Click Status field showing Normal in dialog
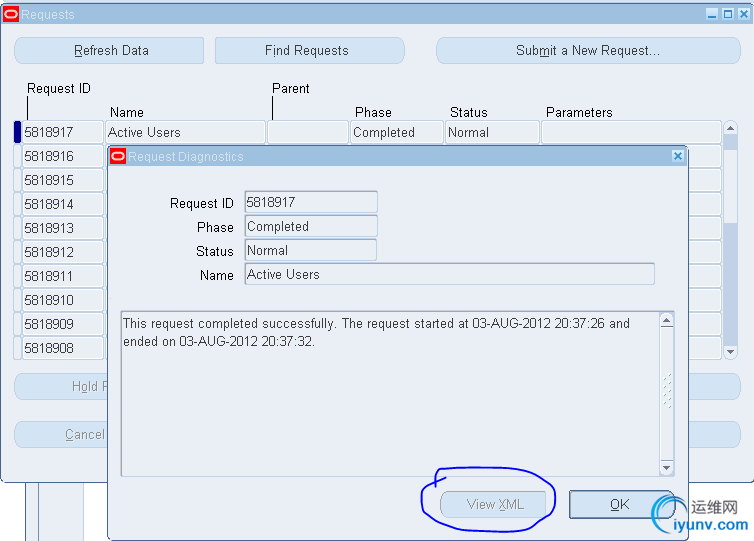754x541 pixels. [x=311, y=250]
